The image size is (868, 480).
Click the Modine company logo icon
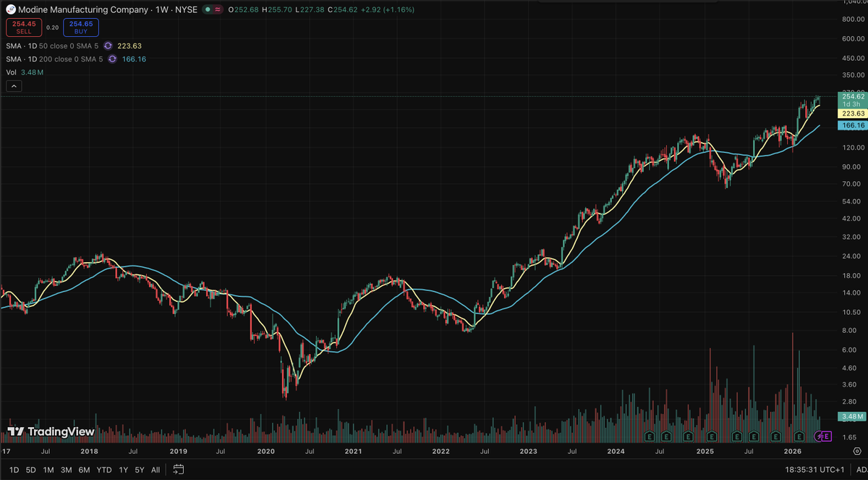pyautogui.click(x=11, y=9)
